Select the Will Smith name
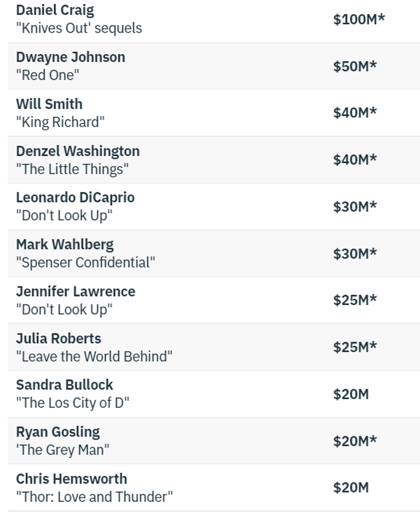 49,104
